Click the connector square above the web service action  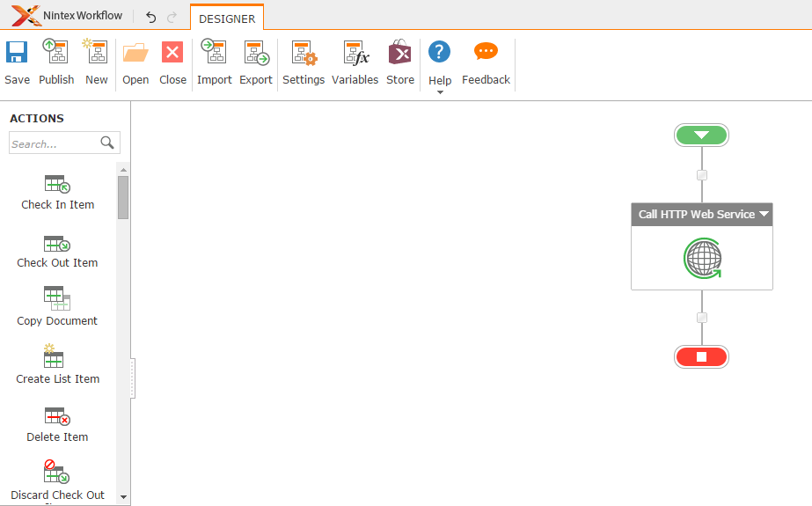pos(702,175)
